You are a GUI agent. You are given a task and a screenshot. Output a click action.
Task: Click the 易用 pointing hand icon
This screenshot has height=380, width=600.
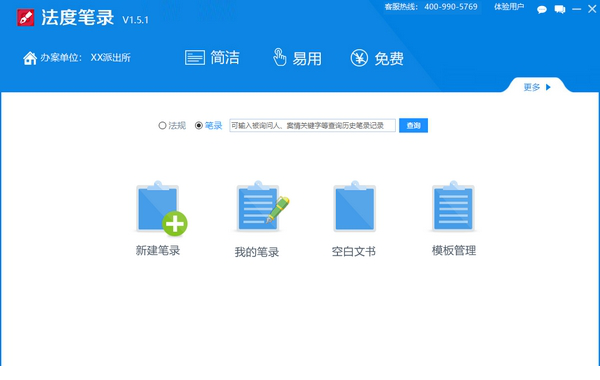pos(279,57)
